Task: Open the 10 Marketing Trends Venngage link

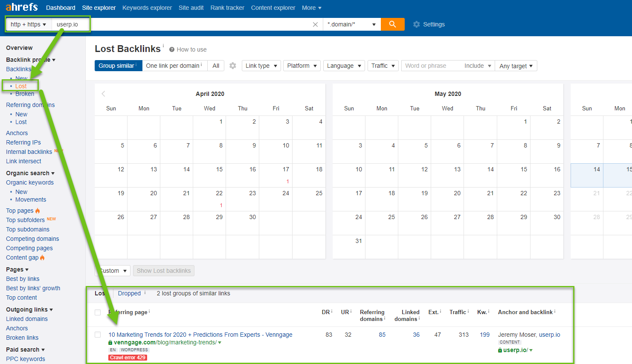Action: (200, 335)
